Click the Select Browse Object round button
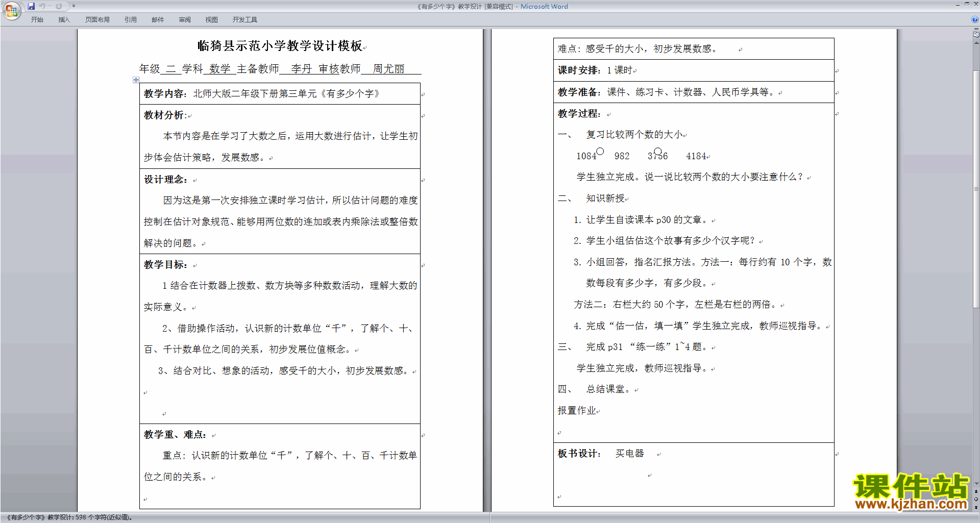This screenshot has width=980, height=523. 976,500
